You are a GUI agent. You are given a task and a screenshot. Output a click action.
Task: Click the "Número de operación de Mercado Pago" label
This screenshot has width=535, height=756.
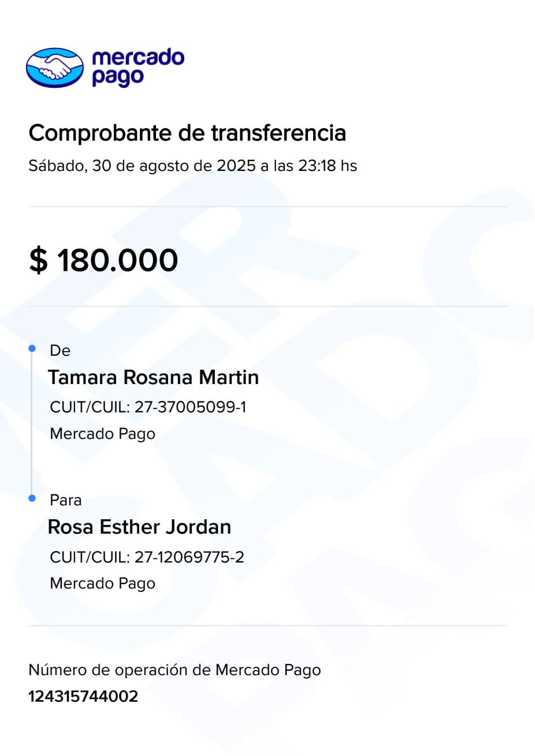point(174,670)
